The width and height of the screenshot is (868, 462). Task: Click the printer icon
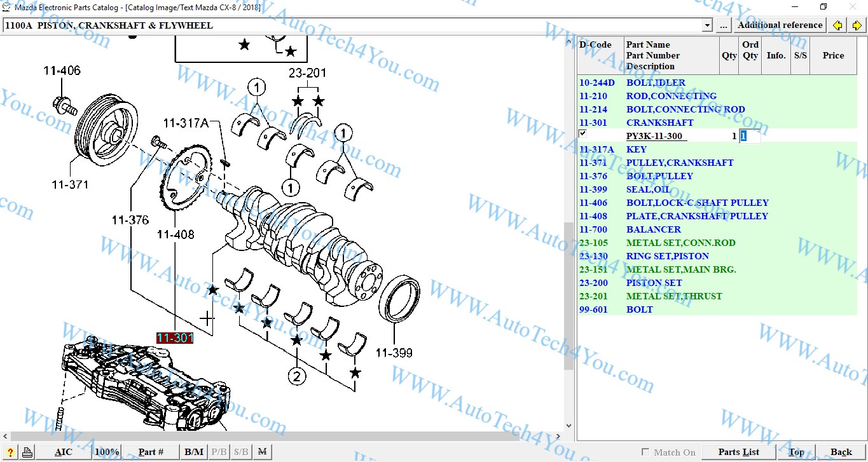[x=27, y=452]
